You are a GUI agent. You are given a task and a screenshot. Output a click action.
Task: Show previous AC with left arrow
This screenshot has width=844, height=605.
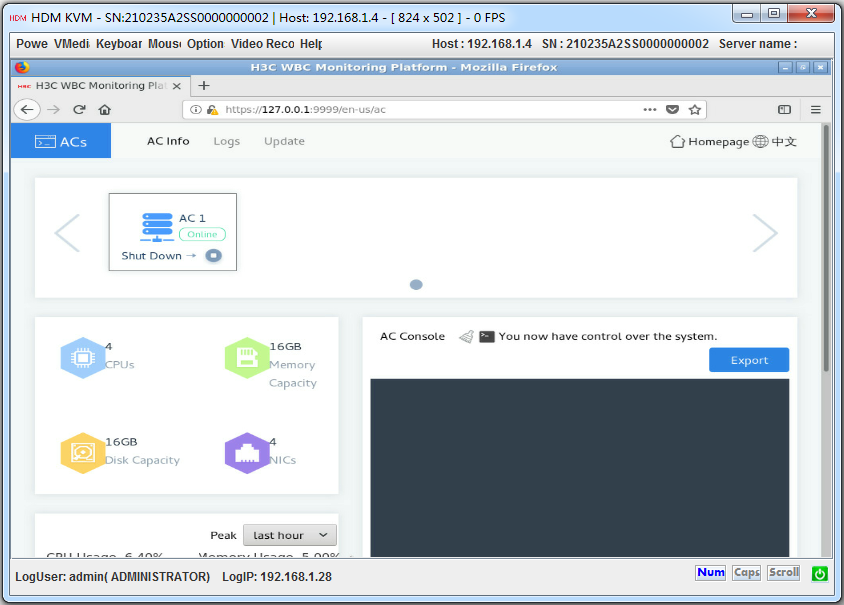(67, 233)
